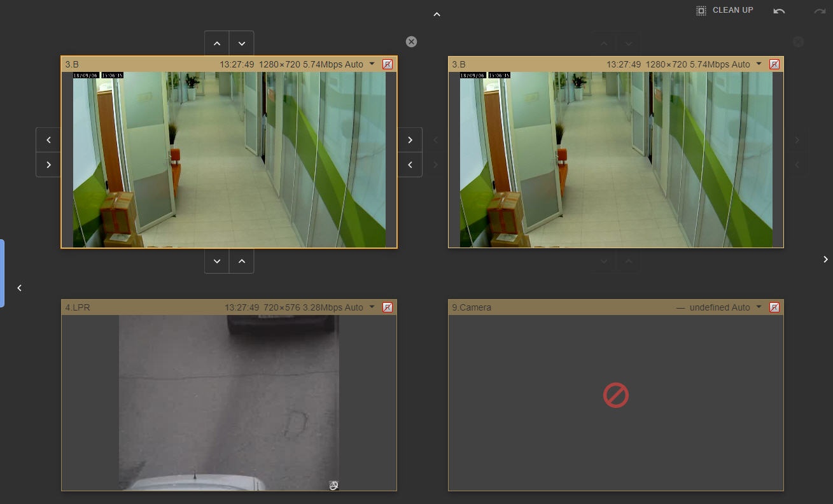Click the 4.LPR camera name
This screenshot has height=504, width=833.
[x=78, y=307]
